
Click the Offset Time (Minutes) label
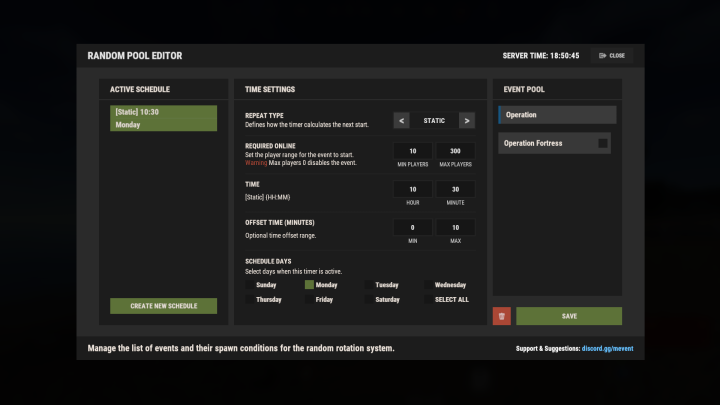[x=280, y=223]
